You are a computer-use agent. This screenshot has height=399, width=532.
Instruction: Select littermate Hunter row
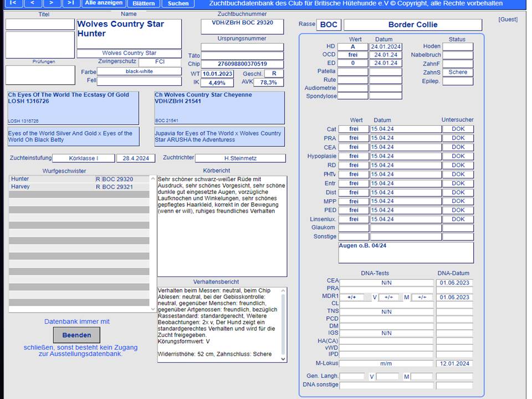pos(79,179)
